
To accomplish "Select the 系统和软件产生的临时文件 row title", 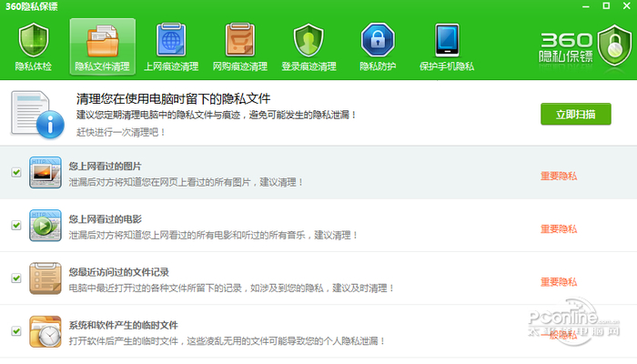I will tap(123, 325).
